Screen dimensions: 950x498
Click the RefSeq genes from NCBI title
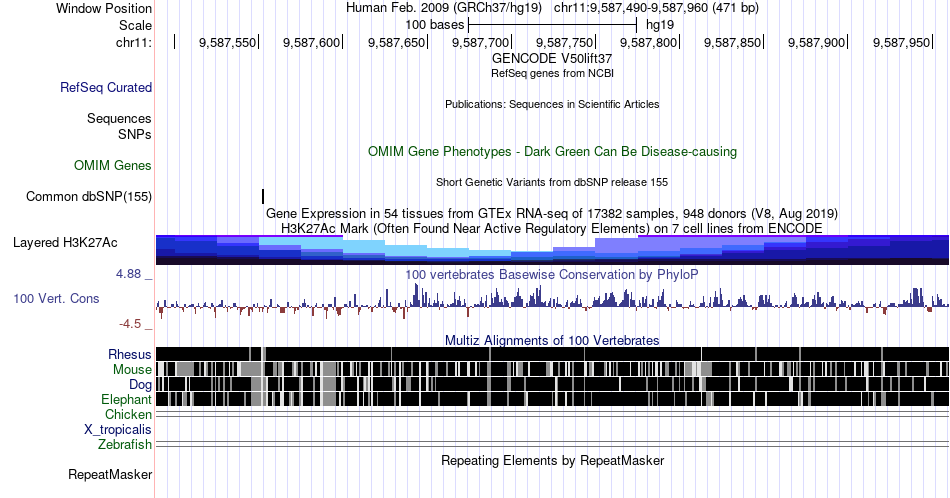pos(552,73)
